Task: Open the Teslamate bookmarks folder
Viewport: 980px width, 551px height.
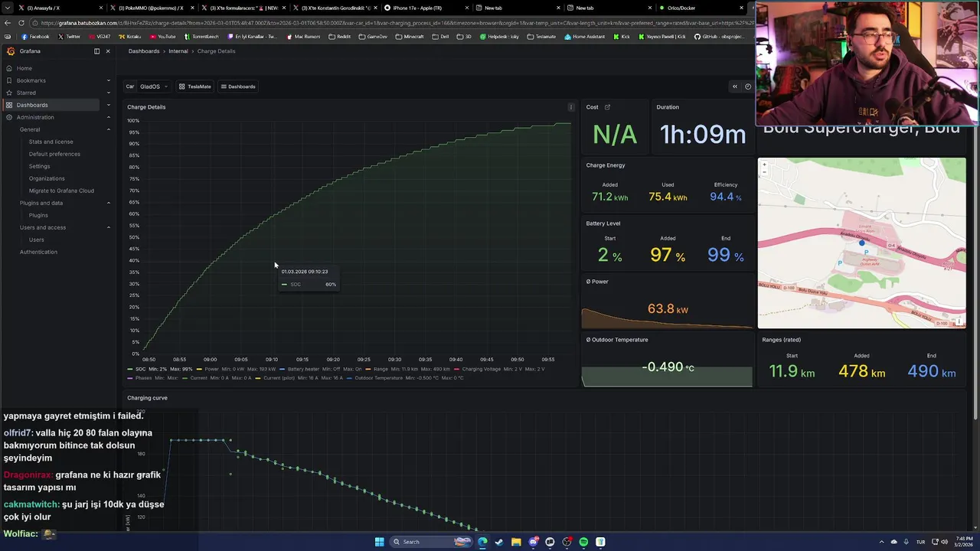Action: 541,37
